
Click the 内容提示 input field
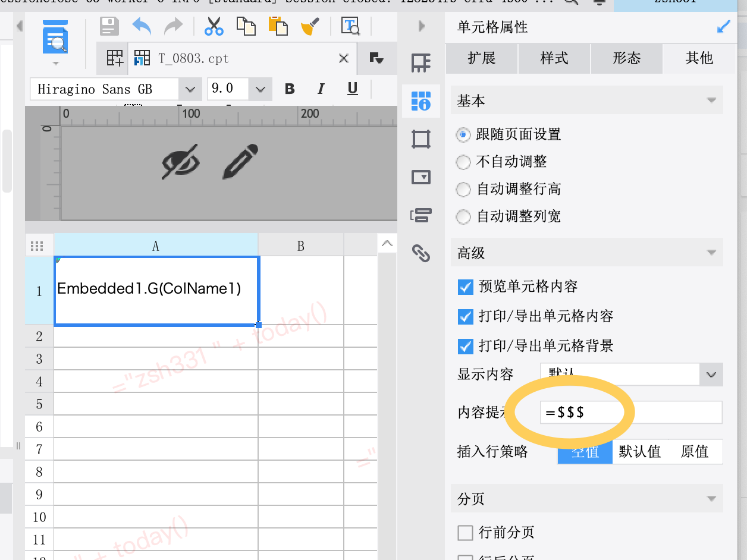tap(632, 413)
